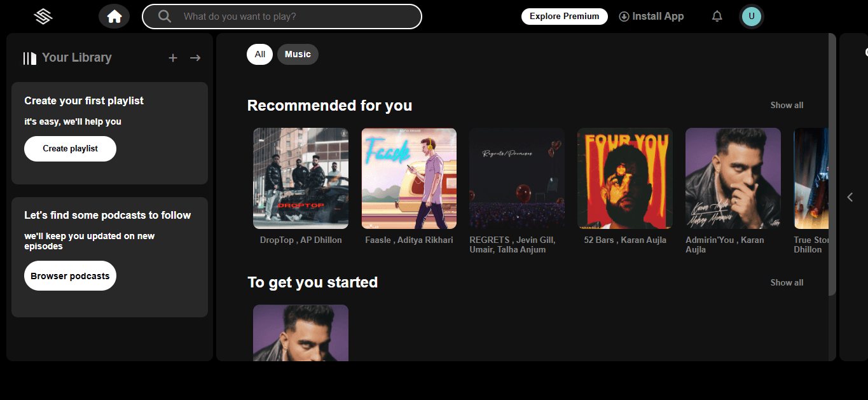868x400 pixels.
Task: Show all in To get you started
Action: coord(787,282)
